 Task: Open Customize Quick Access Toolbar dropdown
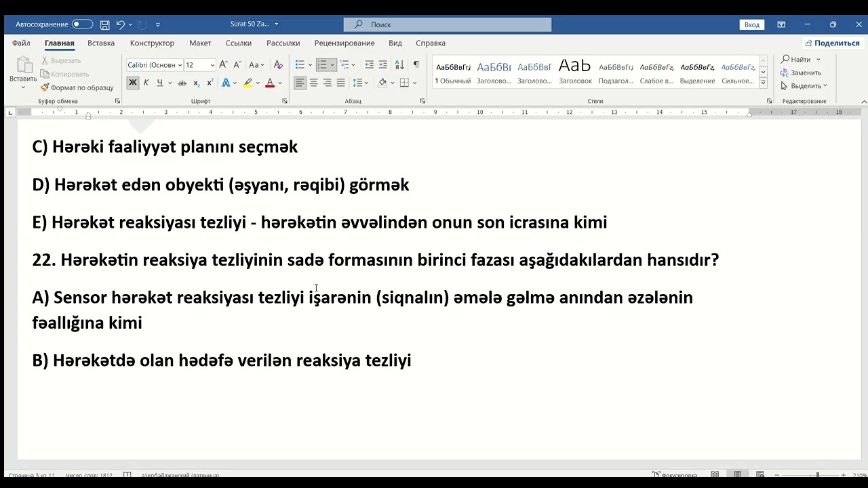[x=158, y=24]
